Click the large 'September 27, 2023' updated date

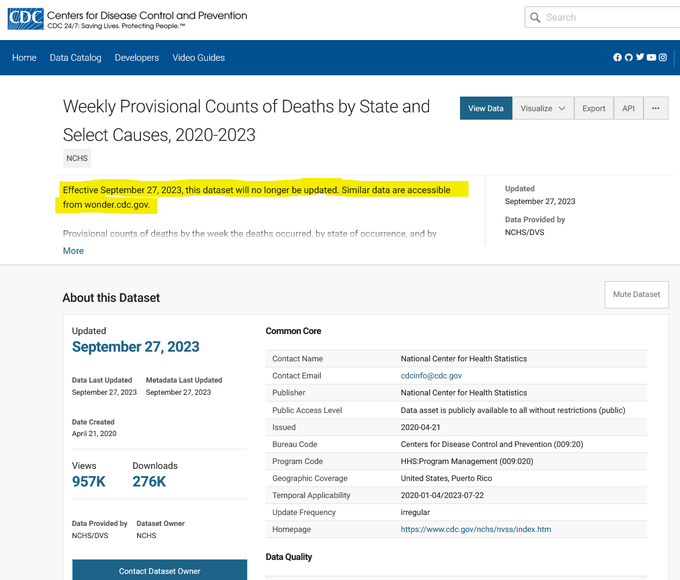coord(135,347)
